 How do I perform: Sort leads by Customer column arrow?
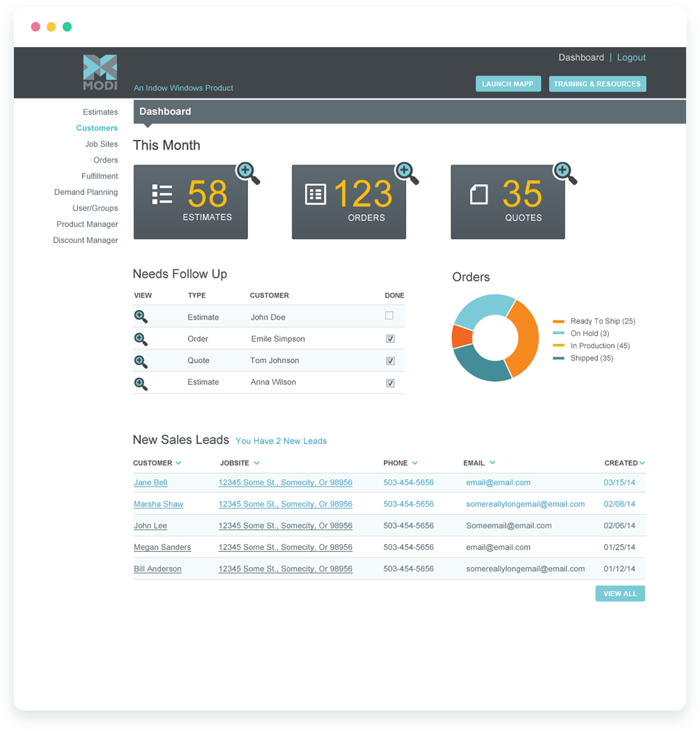(x=178, y=463)
